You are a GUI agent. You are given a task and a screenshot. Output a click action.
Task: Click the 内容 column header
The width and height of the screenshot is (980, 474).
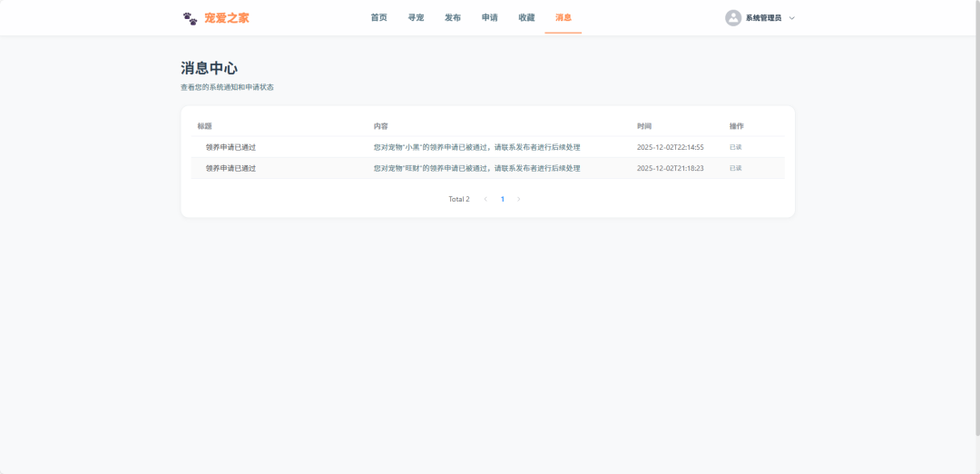pos(380,126)
